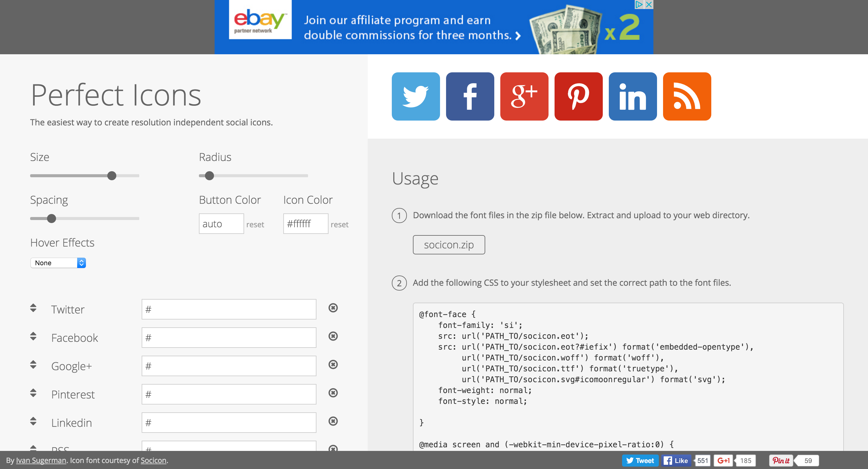Click the orange RSS preview icon
The width and height of the screenshot is (868, 469).
click(x=687, y=96)
